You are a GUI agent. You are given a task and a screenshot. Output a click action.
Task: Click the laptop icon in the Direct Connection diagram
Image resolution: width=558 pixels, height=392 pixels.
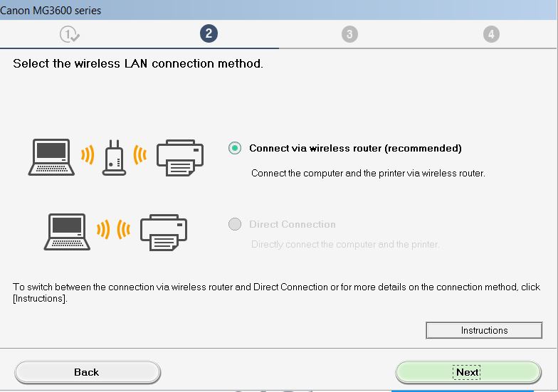click(68, 230)
